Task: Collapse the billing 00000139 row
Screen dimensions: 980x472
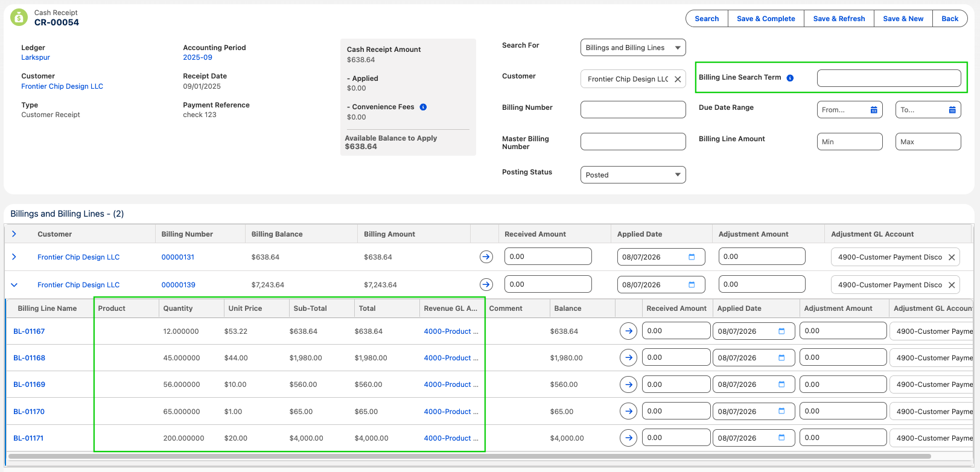Action: 14,285
